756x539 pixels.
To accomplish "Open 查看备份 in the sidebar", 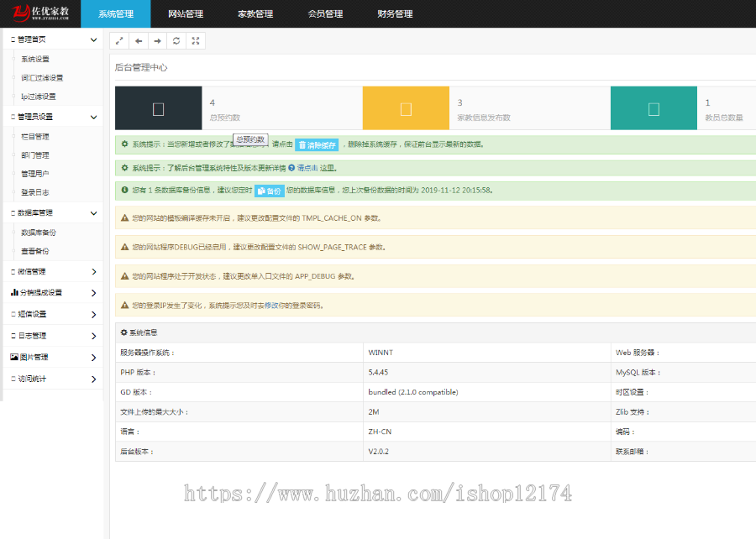I will (x=35, y=251).
